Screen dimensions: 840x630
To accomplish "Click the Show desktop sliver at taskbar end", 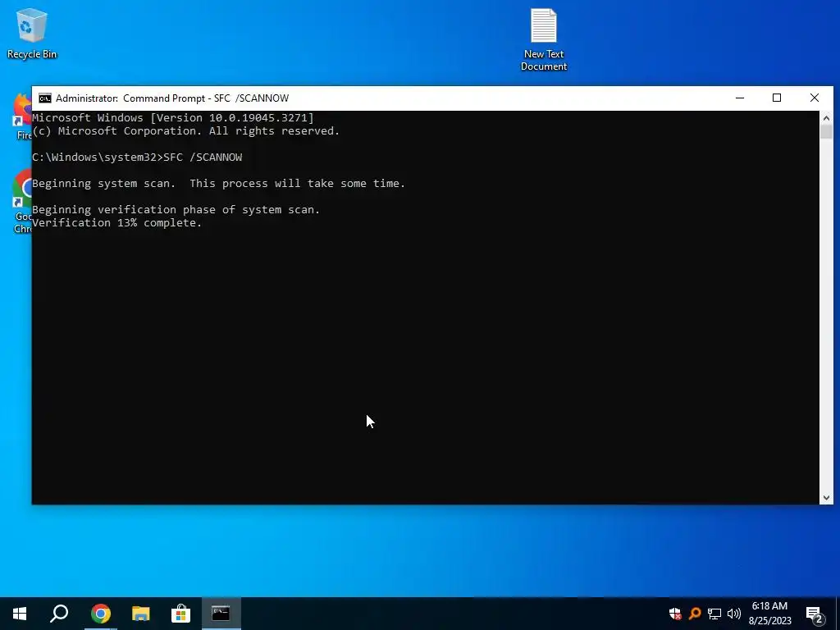I will 838,614.
